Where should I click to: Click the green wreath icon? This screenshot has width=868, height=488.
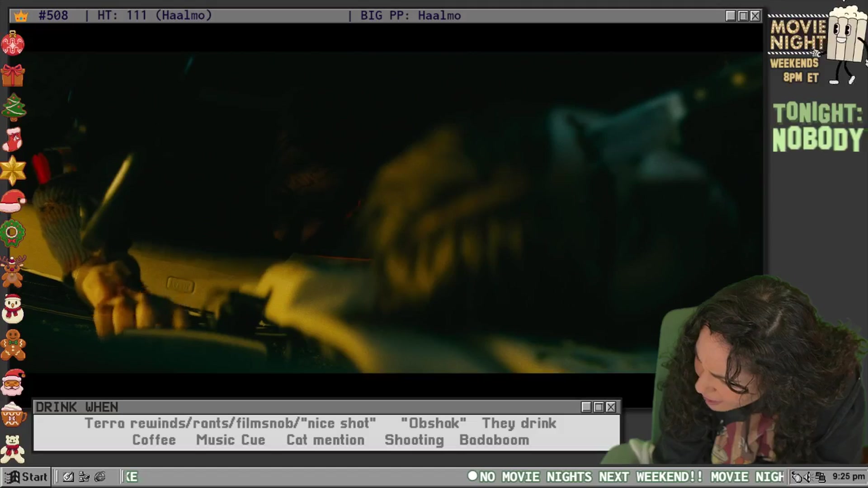coord(12,233)
